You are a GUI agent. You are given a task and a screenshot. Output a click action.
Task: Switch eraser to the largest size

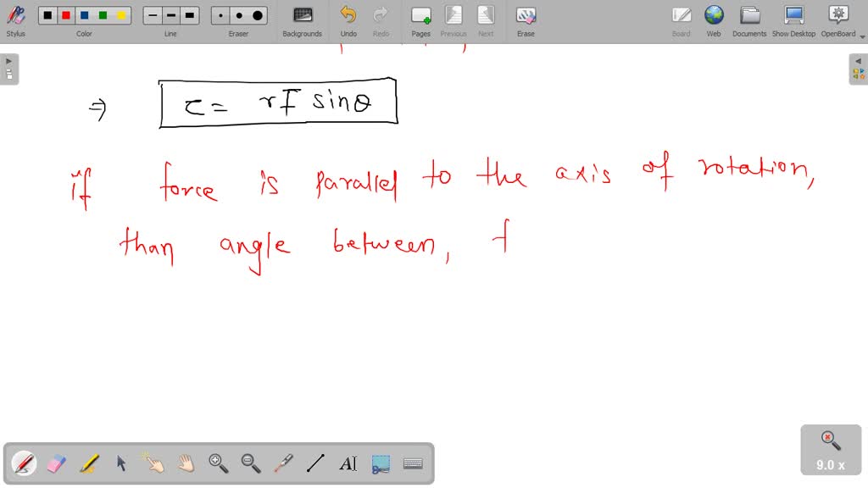pyautogui.click(x=256, y=14)
